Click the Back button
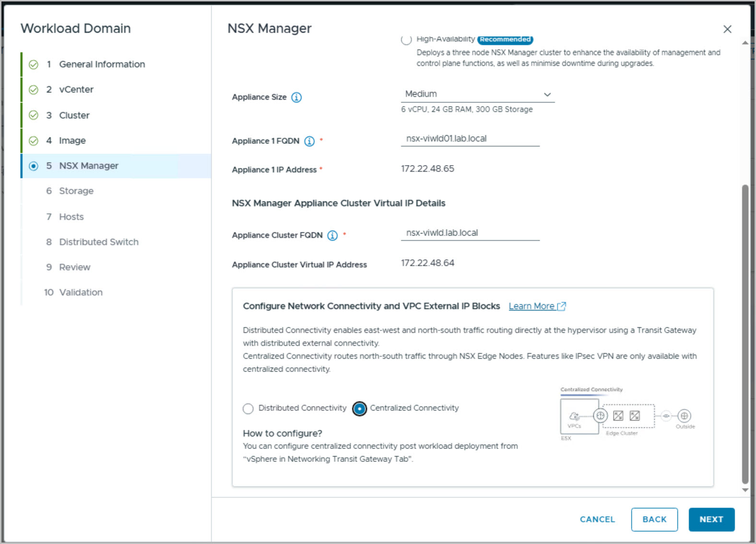756x544 pixels. 654,520
